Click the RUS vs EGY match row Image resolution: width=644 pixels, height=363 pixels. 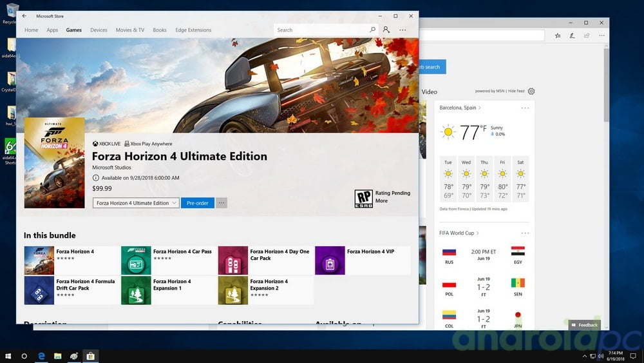(x=484, y=255)
